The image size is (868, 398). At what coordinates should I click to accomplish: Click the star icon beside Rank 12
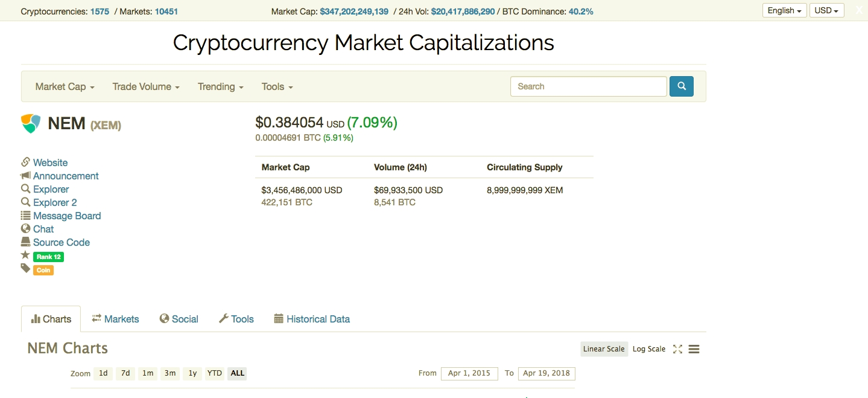pos(25,255)
